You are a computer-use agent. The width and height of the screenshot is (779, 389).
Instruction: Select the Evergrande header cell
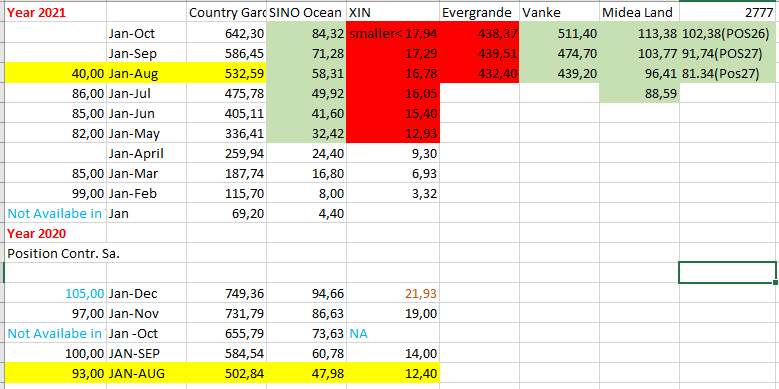[479, 12]
